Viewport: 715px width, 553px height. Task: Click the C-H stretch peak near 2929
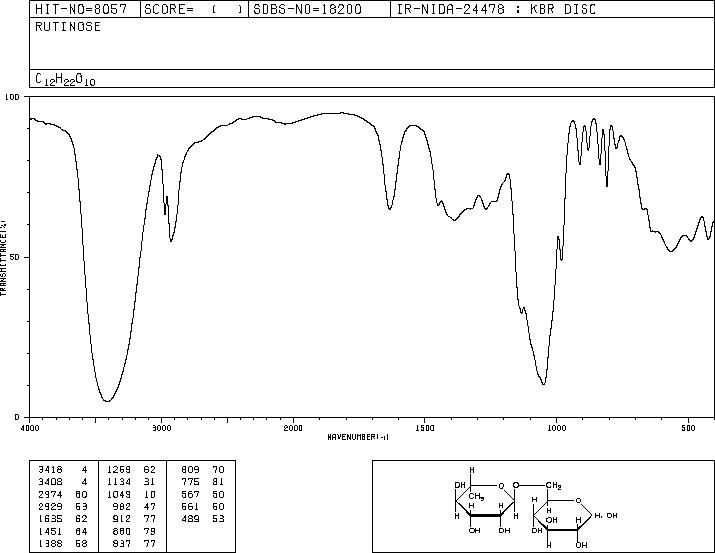click(171, 240)
